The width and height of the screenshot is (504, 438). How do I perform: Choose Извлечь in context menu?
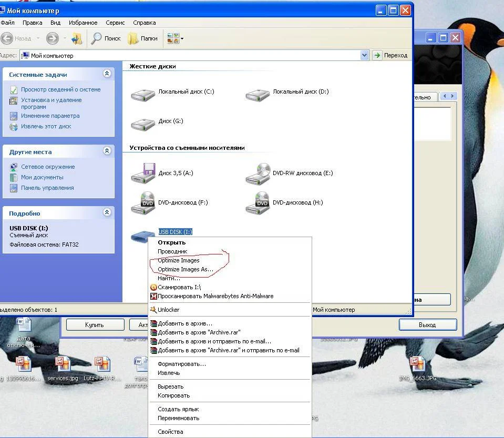230,373
